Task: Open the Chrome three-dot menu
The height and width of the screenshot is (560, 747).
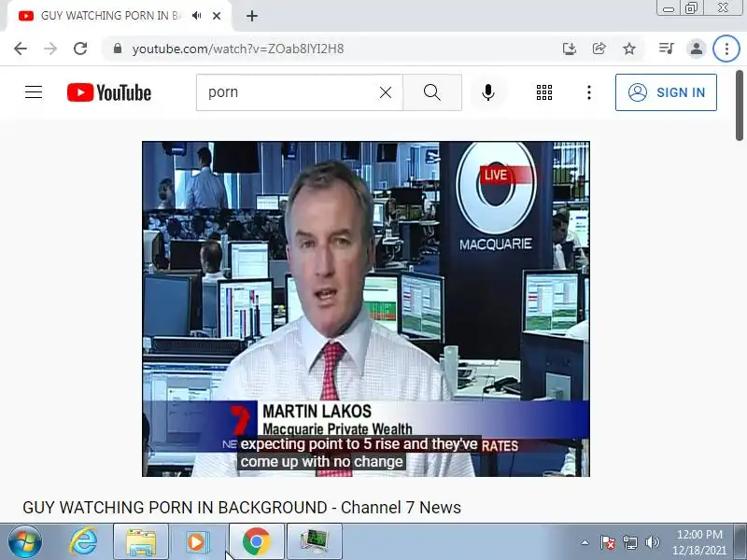Action: (x=726, y=49)
